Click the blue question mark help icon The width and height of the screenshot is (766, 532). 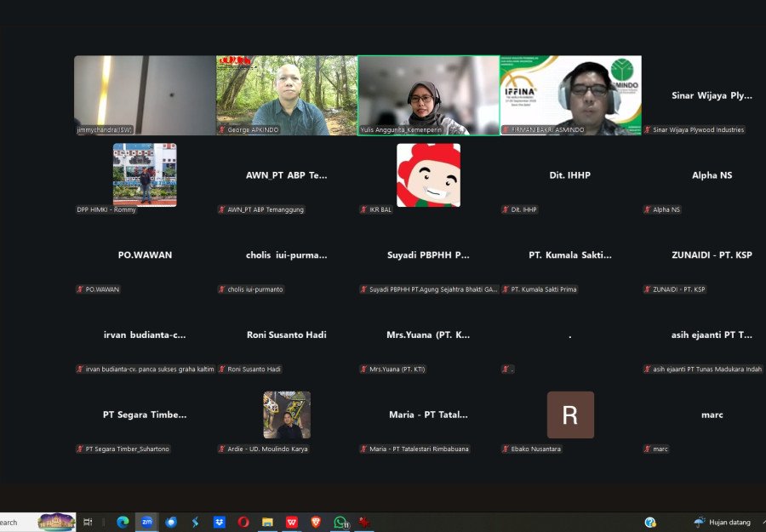pos(650,522)
